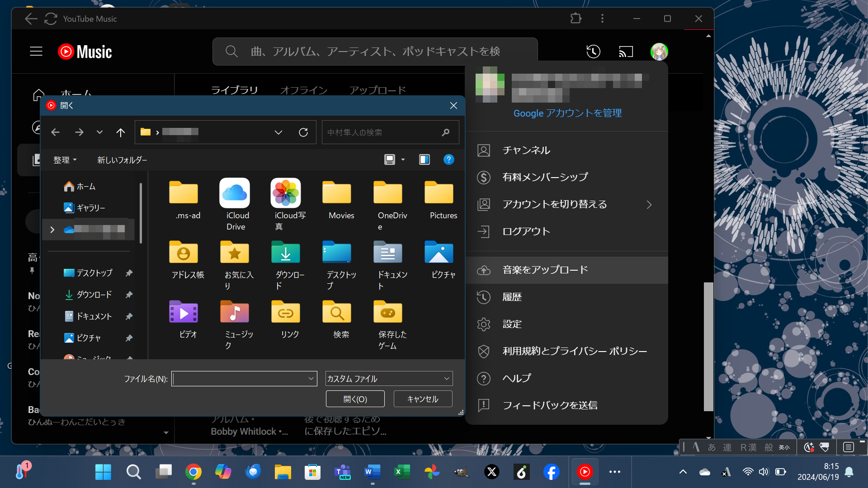Open file dialog help icon

pyautogui.click(x=448, y=160)
